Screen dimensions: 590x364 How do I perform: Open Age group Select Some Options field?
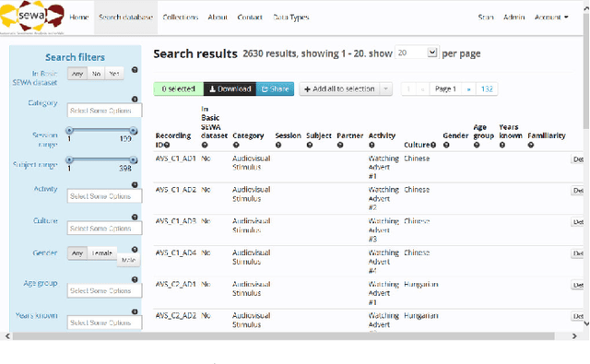pyautogui.click(x=104, y=290)
